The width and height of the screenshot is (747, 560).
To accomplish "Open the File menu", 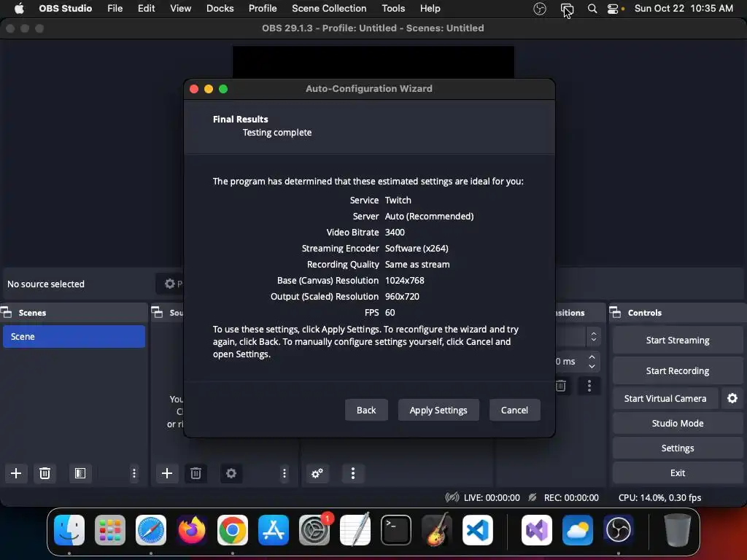I will 115,8.
